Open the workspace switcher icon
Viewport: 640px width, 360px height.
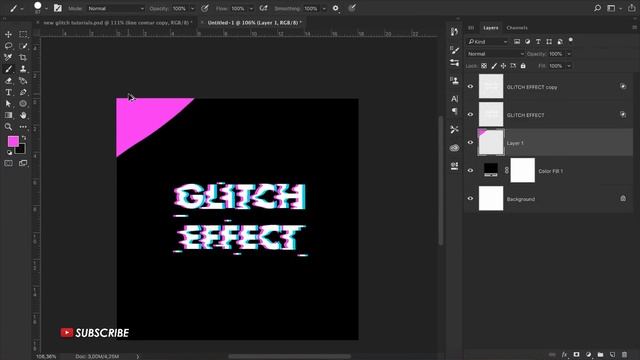(611, 8)
